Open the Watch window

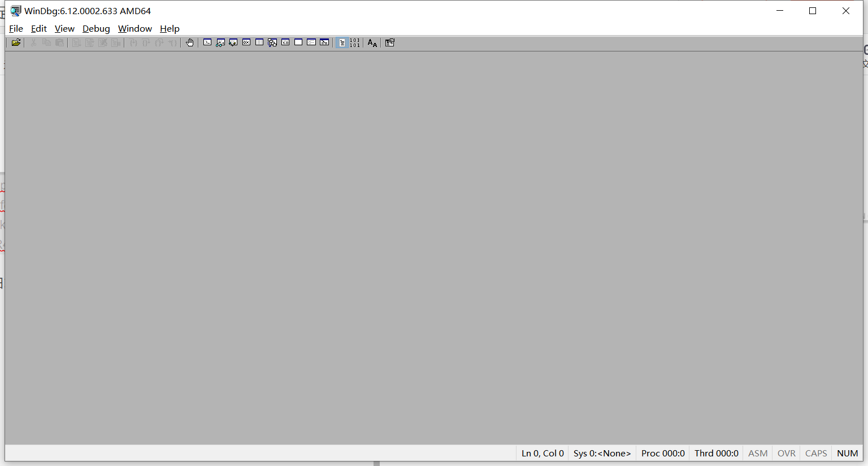(x=220, y=42)
